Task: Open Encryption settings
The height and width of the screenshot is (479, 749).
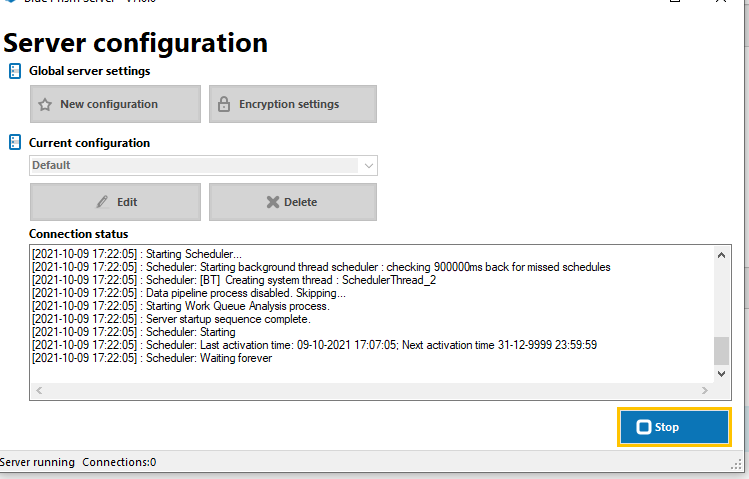Action: click(x=293, y=104)
